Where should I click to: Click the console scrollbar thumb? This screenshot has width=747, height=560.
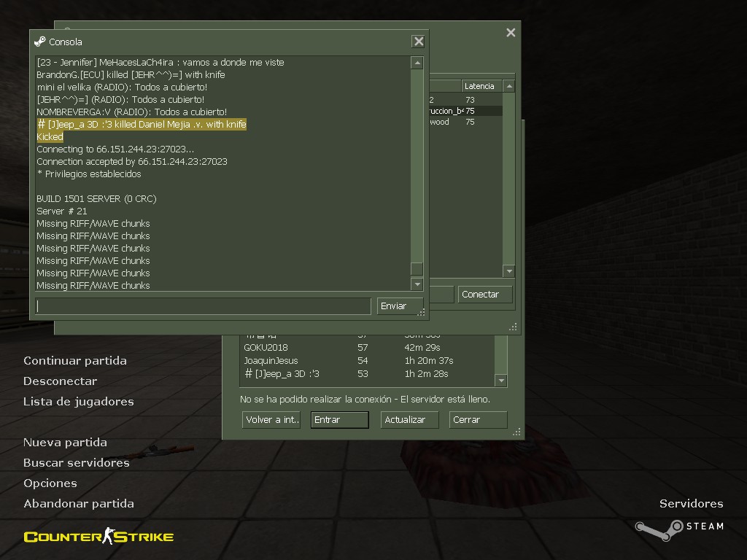point(417,269)
